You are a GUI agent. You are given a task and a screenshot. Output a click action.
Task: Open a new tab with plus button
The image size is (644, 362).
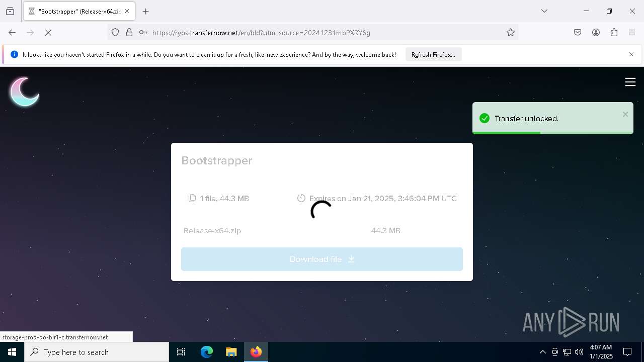[146, 11]
